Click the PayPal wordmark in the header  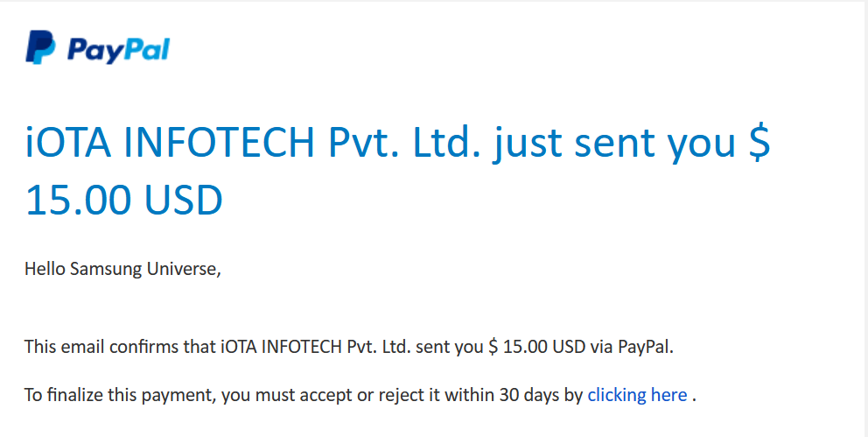tap(118, 49)
